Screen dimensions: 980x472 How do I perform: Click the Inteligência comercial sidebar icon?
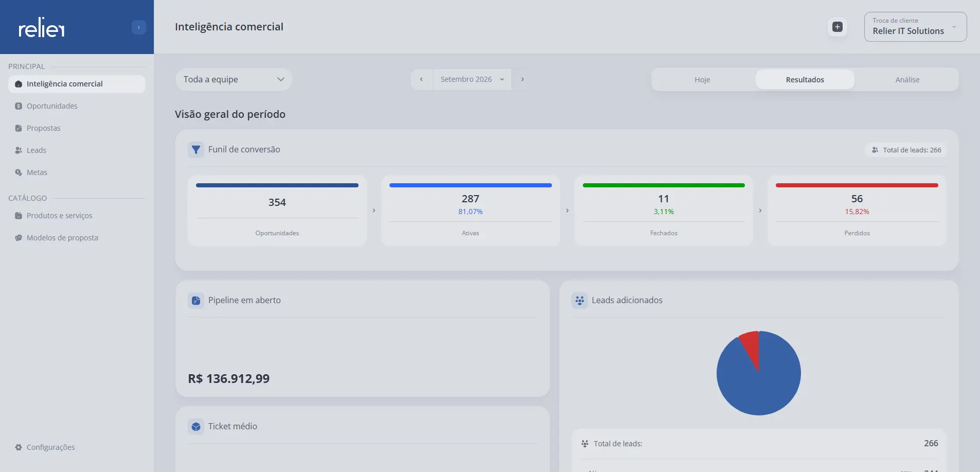pos(19,84)
